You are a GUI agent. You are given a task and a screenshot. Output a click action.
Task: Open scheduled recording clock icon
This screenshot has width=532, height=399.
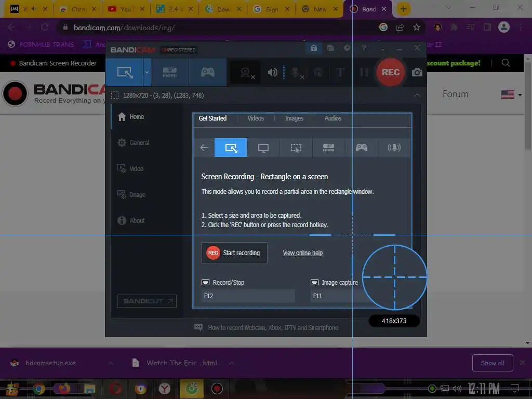(x=347, y=48)
